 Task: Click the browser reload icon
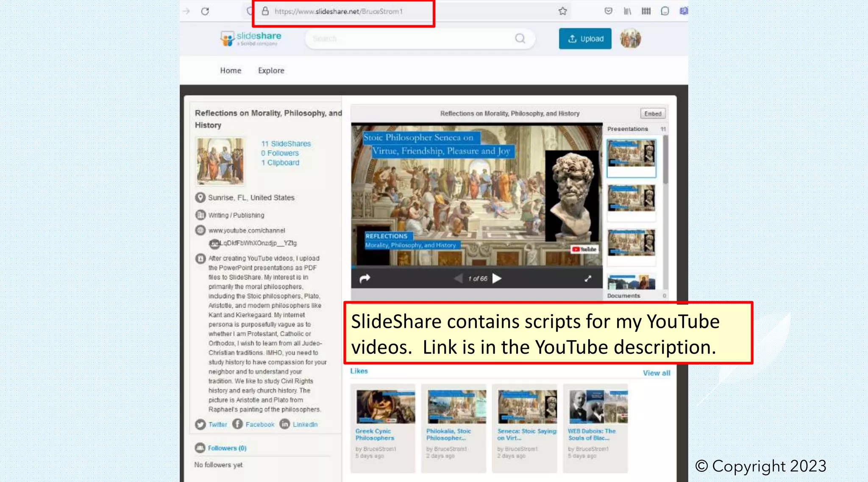[x=205, y=11]
